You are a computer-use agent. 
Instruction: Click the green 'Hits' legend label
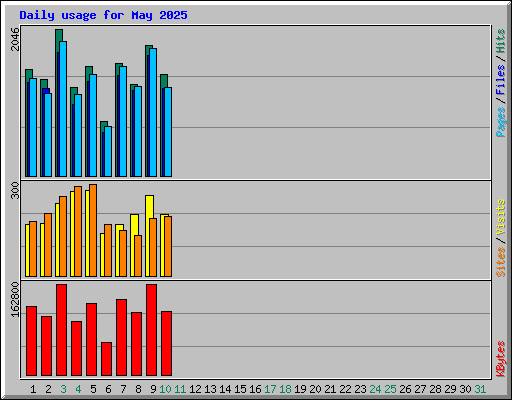click(500, 41)
